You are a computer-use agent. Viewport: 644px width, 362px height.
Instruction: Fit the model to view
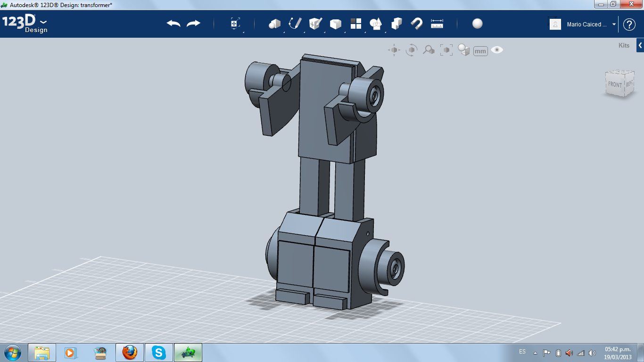pyautogui.click(x=446, y=50)
